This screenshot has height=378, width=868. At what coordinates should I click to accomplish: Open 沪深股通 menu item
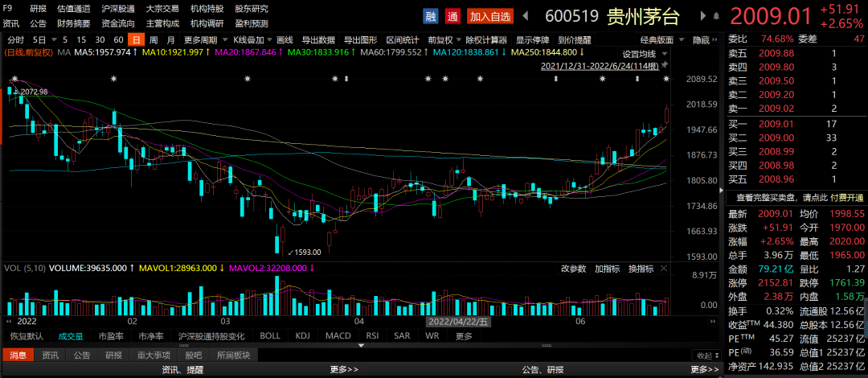(118, 8)
